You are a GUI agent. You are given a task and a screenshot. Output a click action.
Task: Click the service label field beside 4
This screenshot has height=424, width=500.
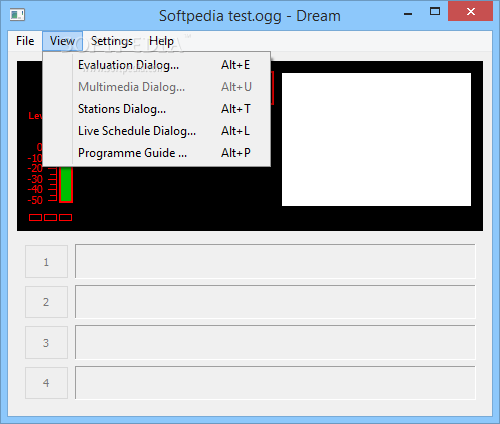click(275, 383)
